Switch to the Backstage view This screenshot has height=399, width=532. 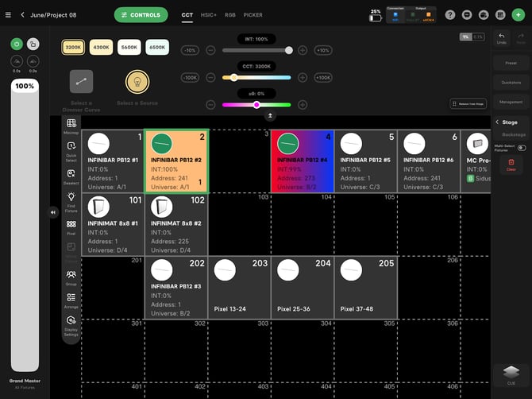[514, 134]
